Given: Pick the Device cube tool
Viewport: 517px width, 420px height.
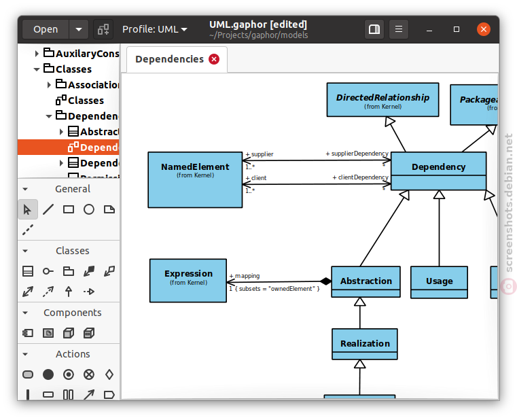Looking at the screenshot, I should click(89, 333).
